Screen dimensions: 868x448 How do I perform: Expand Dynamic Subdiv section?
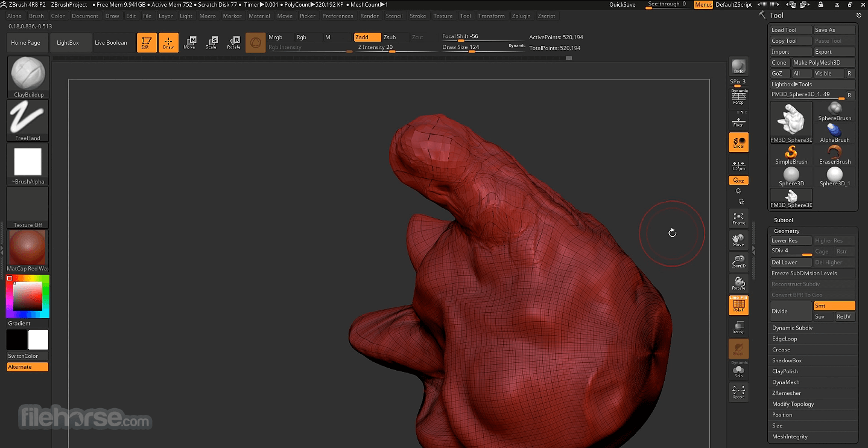click(792, 328)
